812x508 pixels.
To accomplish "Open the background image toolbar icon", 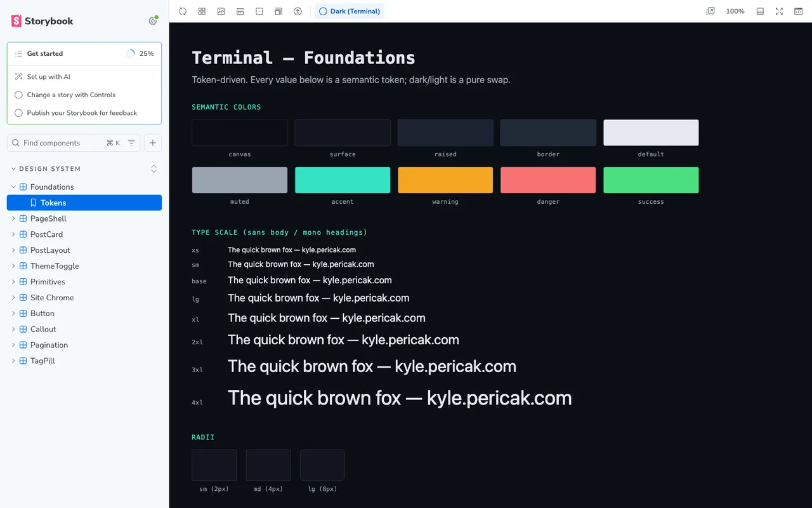I will pos(221,11).
